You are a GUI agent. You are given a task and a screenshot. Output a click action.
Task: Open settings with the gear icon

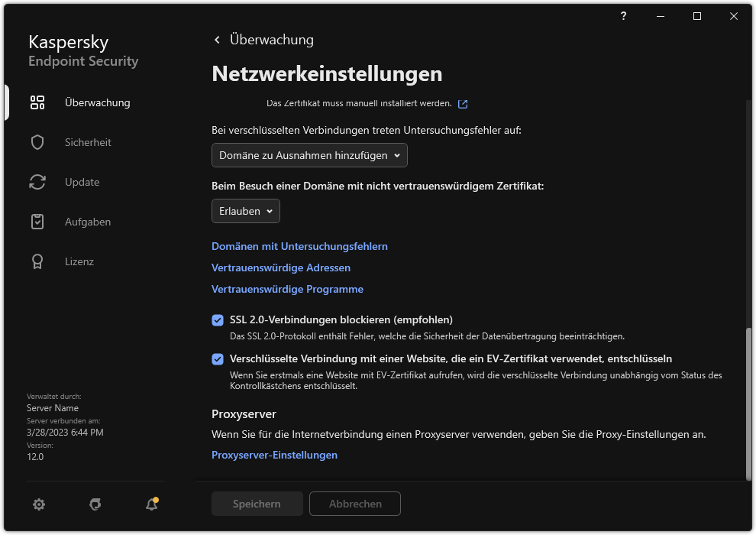pos(38,504)
